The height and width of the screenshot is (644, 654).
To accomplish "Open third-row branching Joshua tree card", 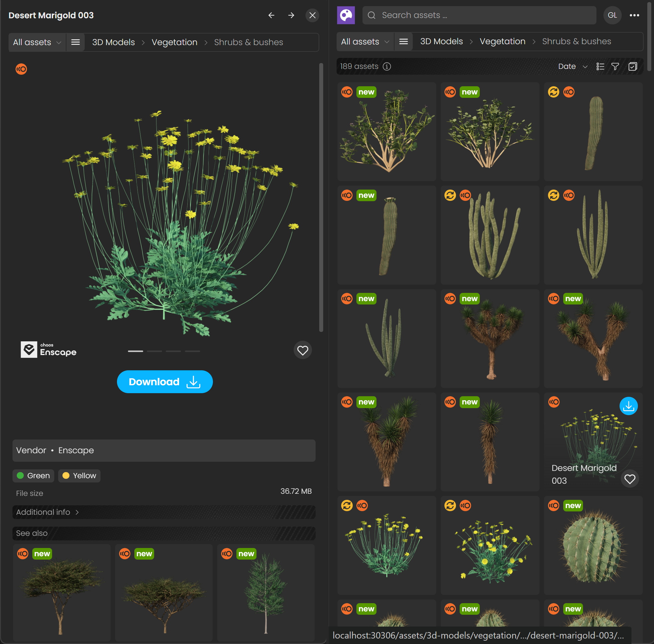I will coord(490,338).
